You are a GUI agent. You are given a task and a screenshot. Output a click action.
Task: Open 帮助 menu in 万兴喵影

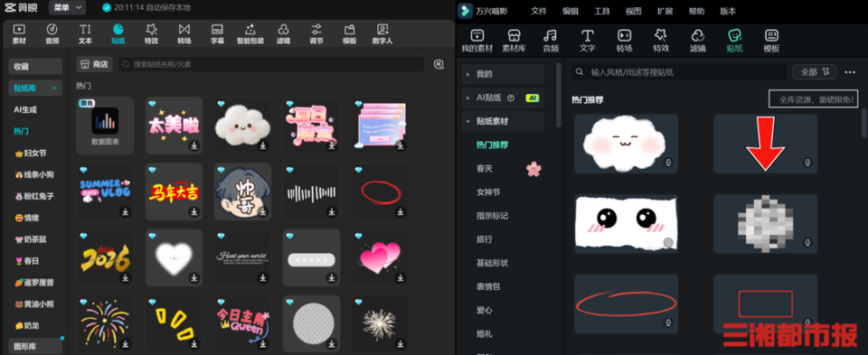coord(696,11)
